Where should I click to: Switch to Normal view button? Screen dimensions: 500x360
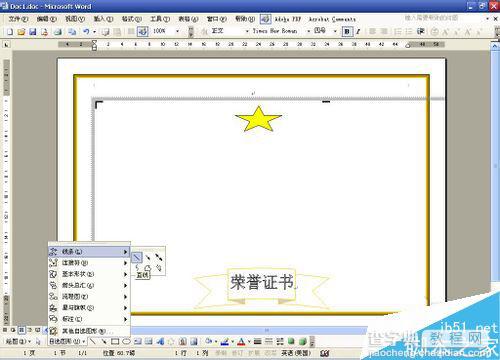tap(5, 330)
